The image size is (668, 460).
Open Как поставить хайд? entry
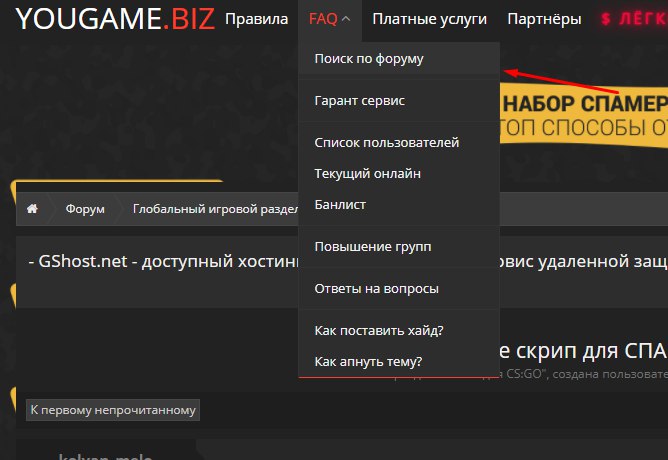(x=399, y=330)
